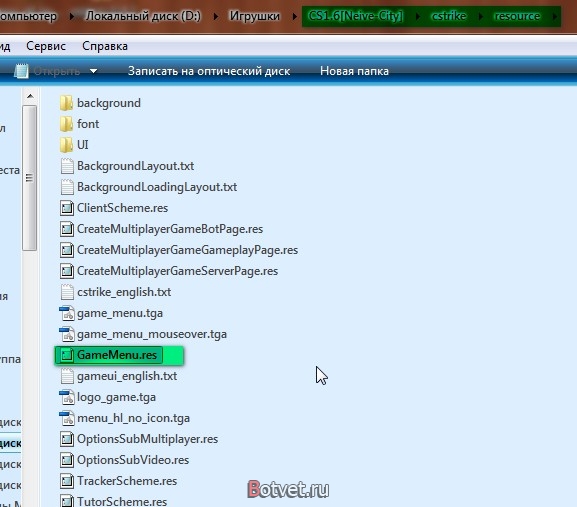Expand the breadcrumb arrow after resource
This screenshot has height=507, width=577.
[x=555, y=17]
